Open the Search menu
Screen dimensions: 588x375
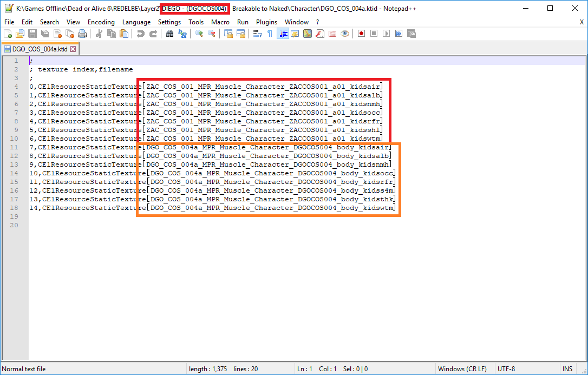pos(49,22)
